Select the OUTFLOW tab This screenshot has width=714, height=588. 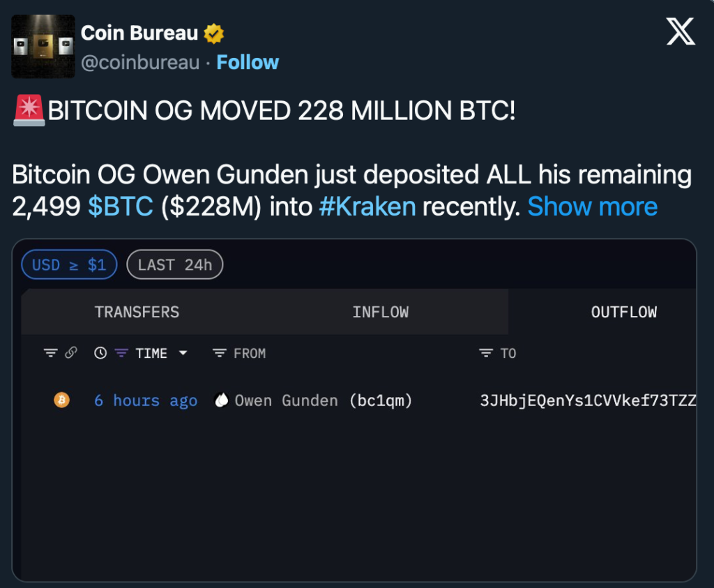point(623,312)
